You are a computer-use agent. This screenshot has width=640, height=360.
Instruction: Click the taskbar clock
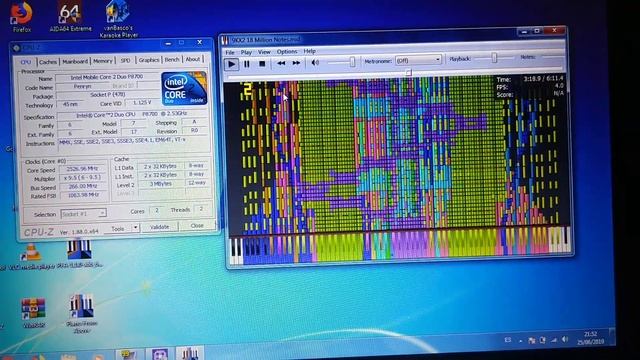click(x=591, y=338)
